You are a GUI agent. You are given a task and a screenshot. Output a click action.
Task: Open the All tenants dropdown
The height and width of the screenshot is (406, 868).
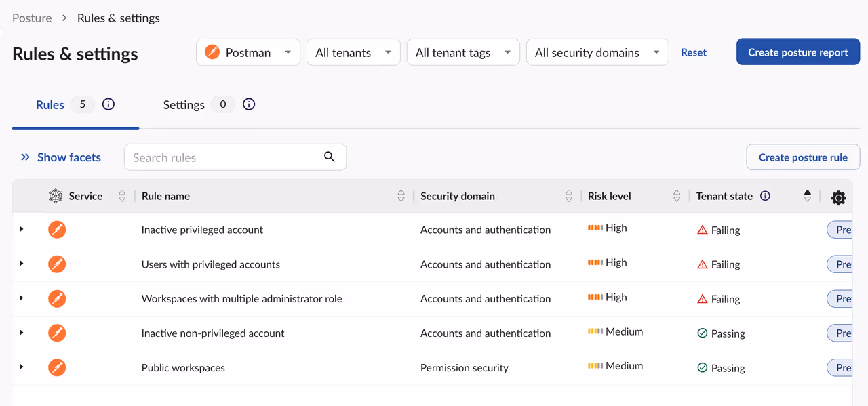coord(353,52)
